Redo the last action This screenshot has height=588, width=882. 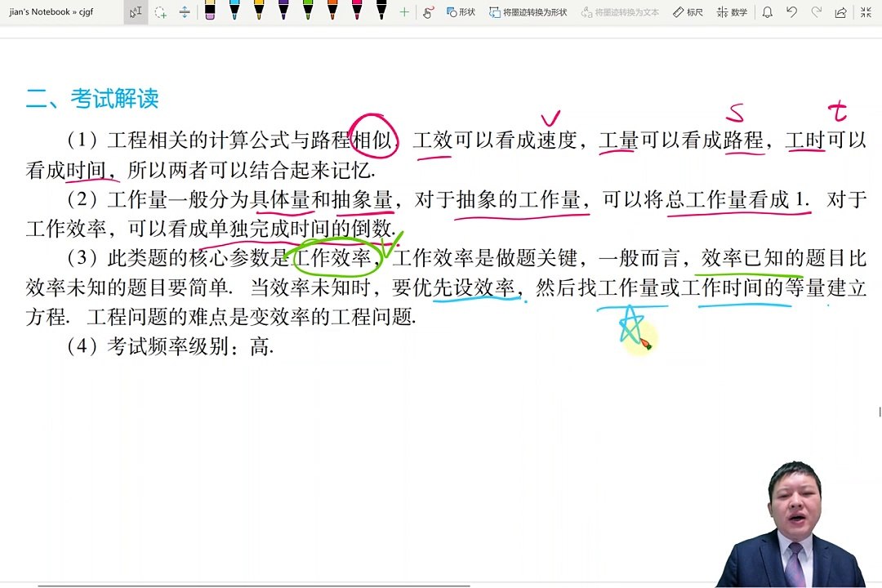coord(816,11)
